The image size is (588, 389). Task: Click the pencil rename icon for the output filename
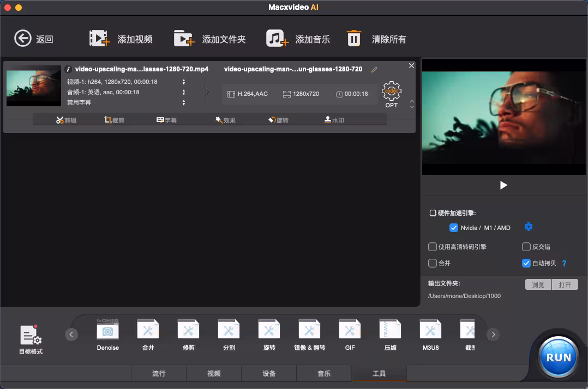click(374, 69)
